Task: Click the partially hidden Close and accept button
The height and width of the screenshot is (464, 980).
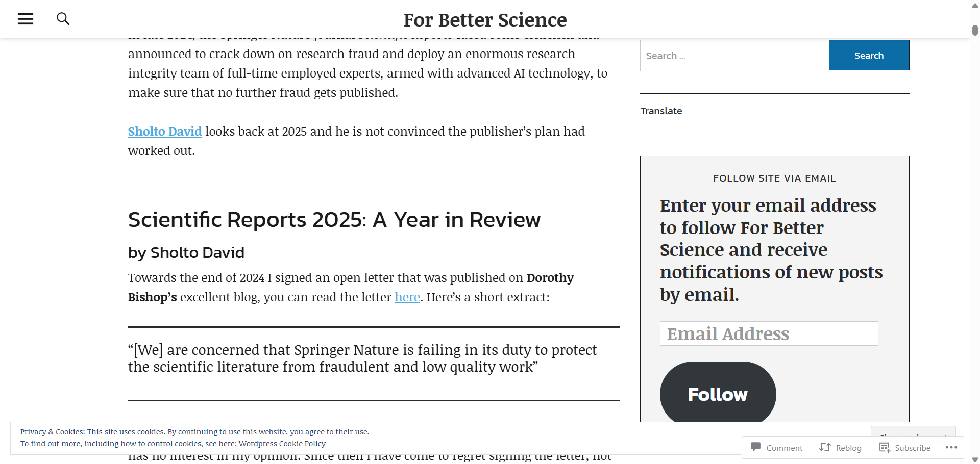Action: [x=913, y=431]
